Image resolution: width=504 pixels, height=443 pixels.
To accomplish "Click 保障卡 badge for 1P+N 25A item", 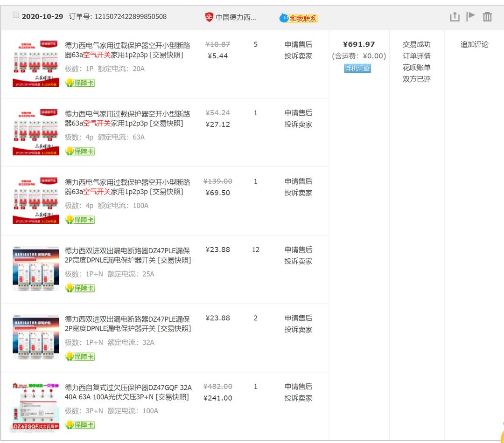I will pos(80,288).
